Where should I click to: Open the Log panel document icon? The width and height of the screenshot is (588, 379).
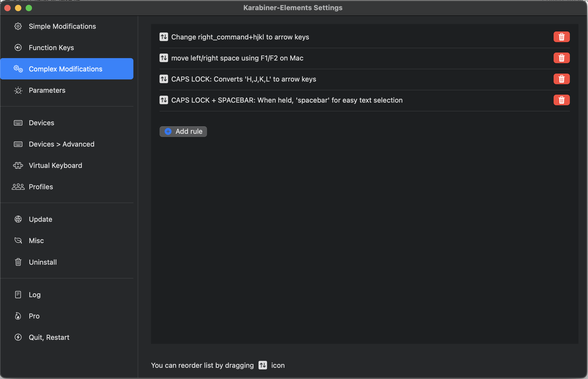pos(18,295)
